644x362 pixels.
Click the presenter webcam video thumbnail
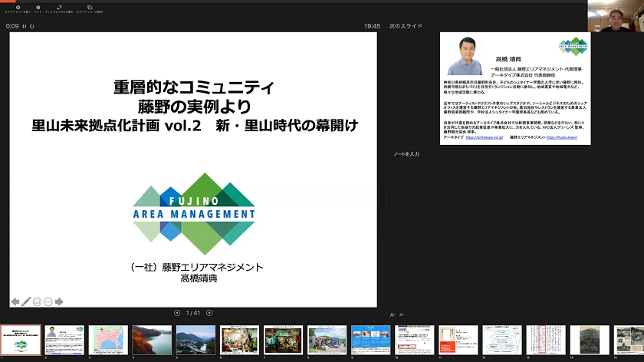pyautogui.click(x=616, y=15)
